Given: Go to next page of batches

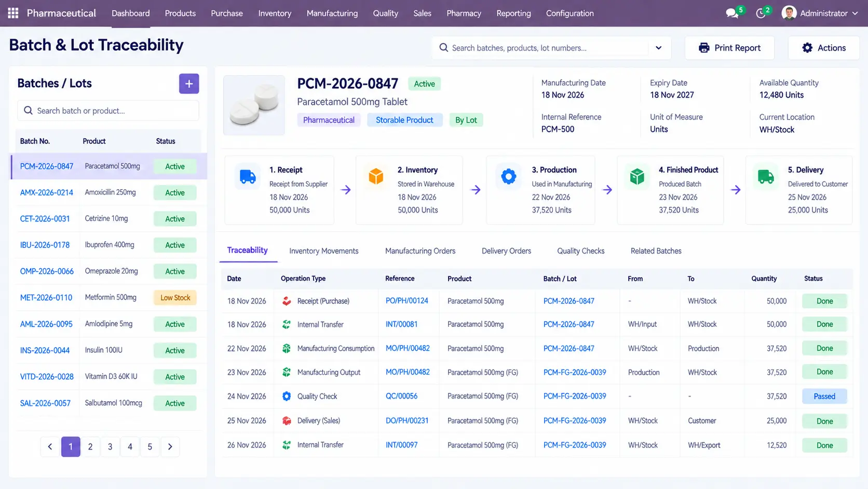Looking at the screenshot, I should 170,446.
